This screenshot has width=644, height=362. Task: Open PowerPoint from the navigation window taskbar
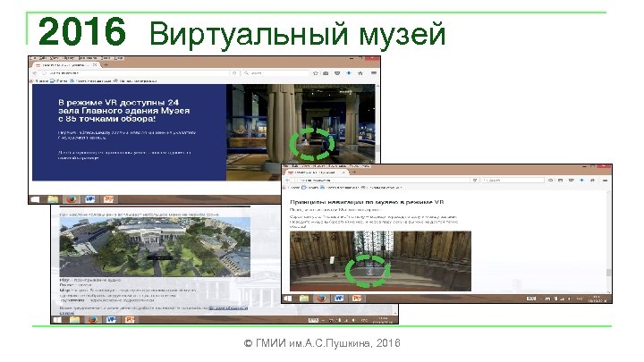pyautogui.click(x=357, y=299)
